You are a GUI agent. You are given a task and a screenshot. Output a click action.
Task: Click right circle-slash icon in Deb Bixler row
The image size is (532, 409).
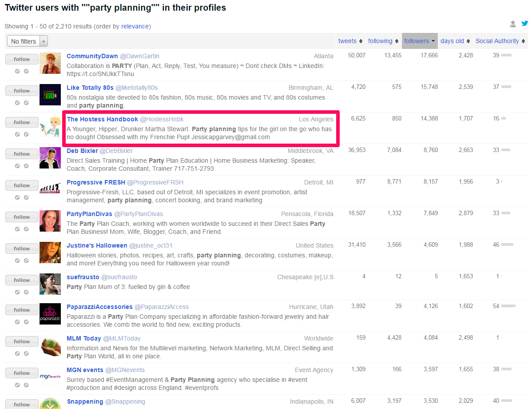26,166
